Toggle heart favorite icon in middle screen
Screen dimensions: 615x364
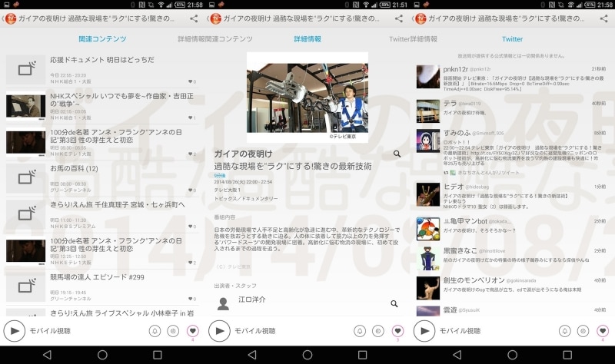[397, 331]
